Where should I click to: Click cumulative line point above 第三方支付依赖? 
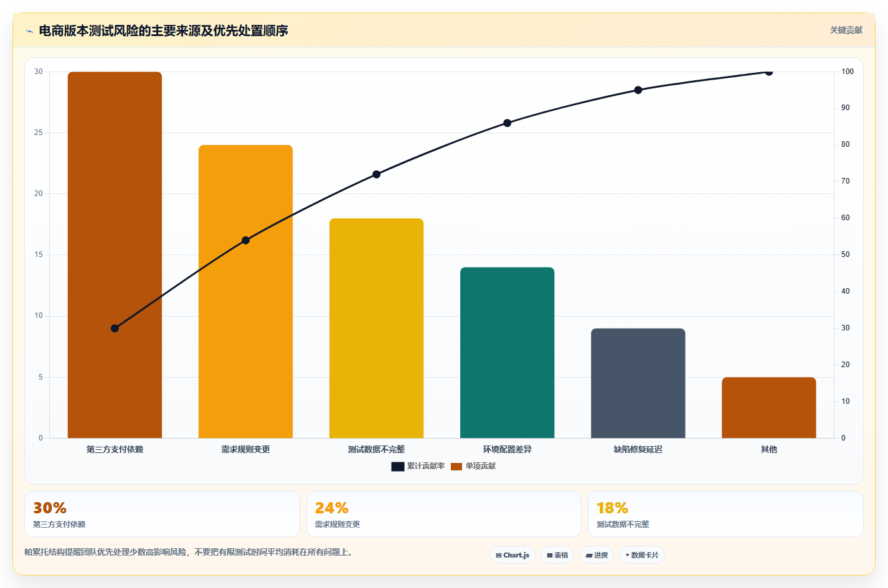(115, 328)
